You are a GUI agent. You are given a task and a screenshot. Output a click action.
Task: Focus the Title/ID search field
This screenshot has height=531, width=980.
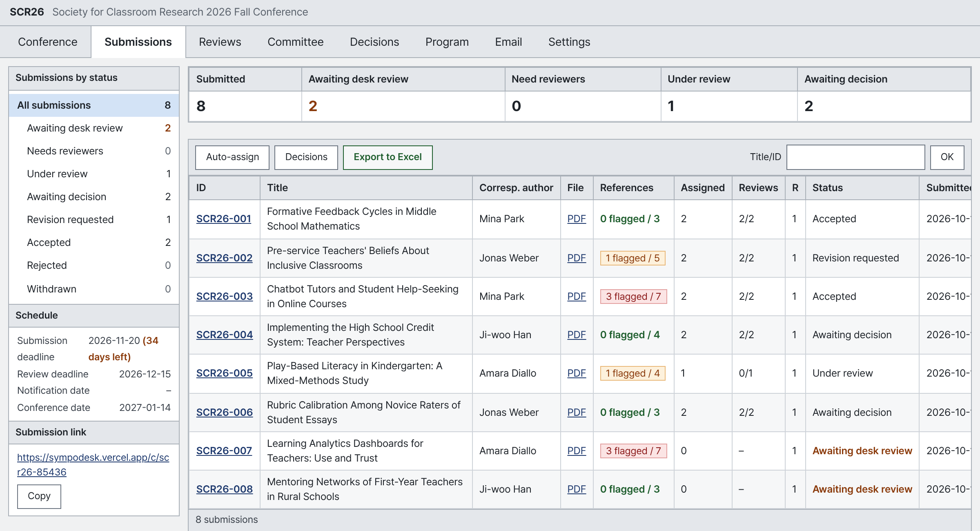(855, 157)
